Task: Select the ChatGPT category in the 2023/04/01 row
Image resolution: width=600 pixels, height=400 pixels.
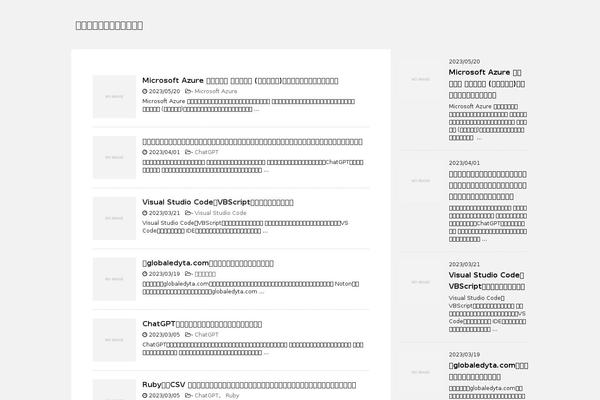Action: tap(206, 152)
